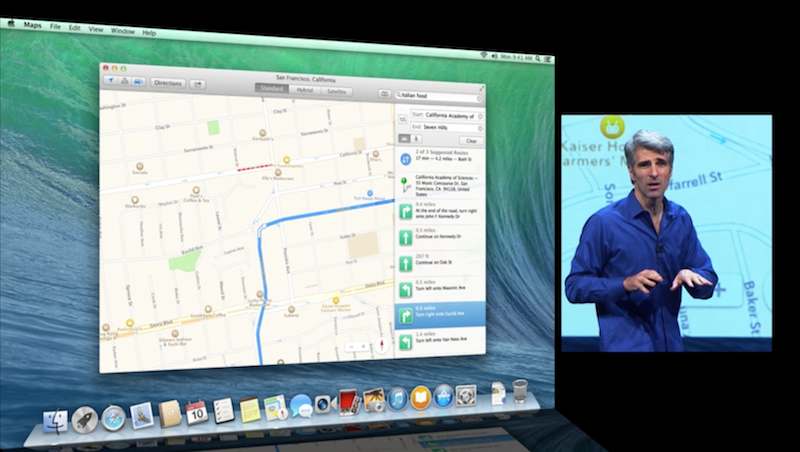The height and width of the screenshot is (452, 800).
Task: Open the Window menu
Action: pos(122,31)
